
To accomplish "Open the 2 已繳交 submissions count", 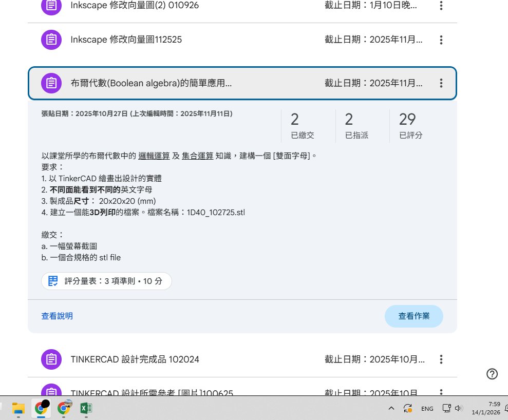I will pos(303,126).
